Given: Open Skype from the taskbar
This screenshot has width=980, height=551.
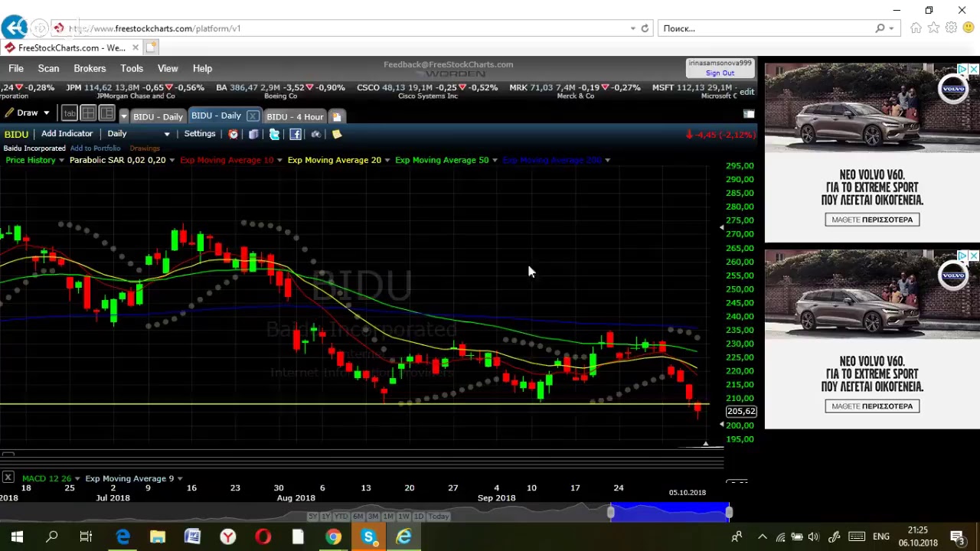Looking at the screenshot, I should (368, 537).
